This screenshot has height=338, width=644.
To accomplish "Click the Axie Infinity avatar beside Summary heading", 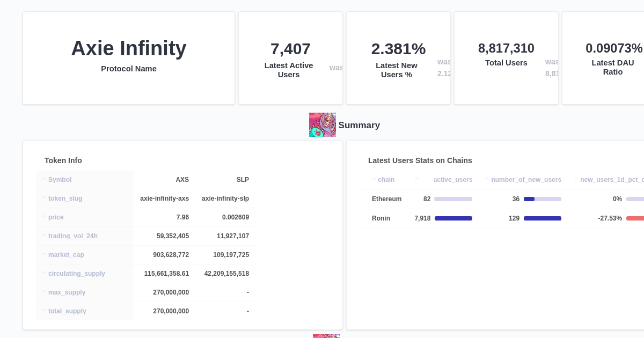I will (x=322, y=124).
